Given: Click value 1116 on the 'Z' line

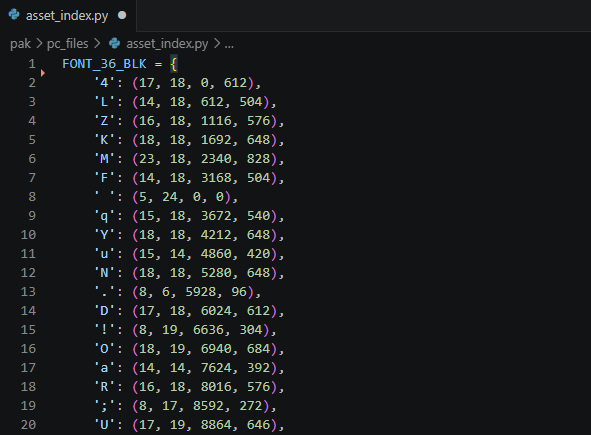Looking at the screenshot, I should click(216, 121).
